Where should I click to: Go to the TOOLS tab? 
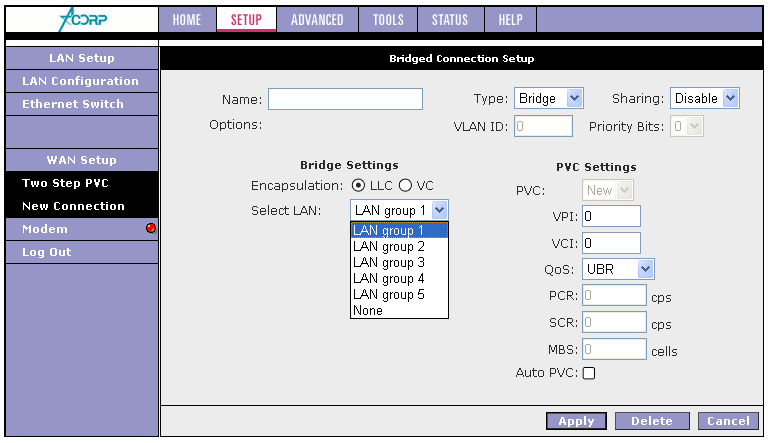[x=388, y=20]
